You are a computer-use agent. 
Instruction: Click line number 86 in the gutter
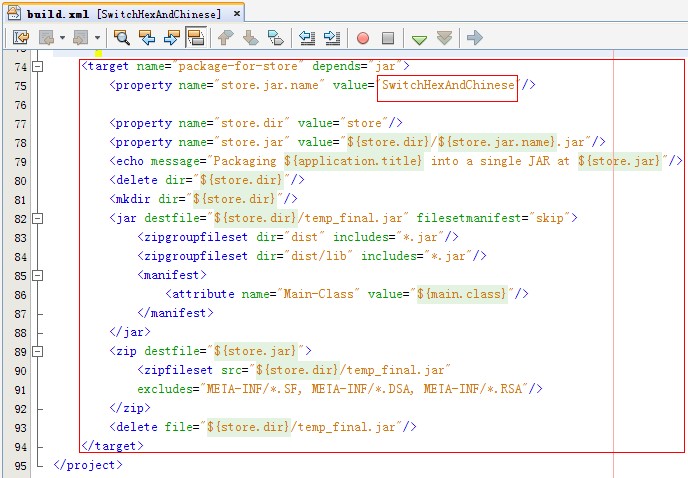pos(20,295)
